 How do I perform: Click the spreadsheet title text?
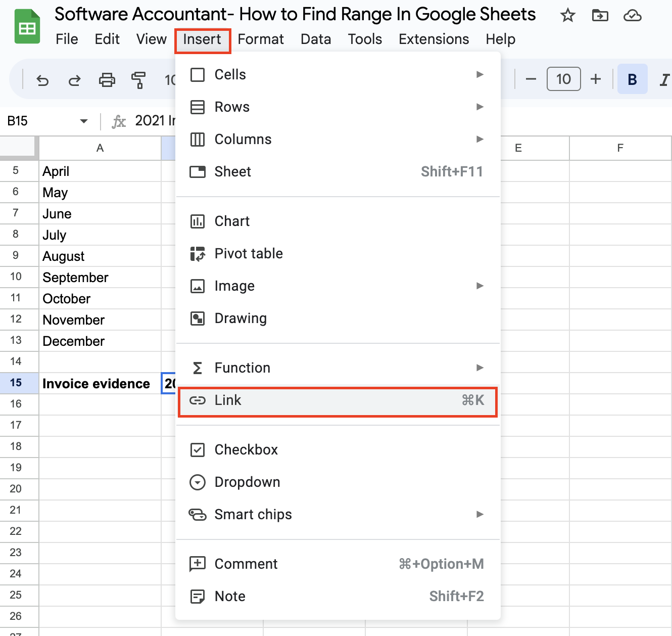(x=295, y=15)
